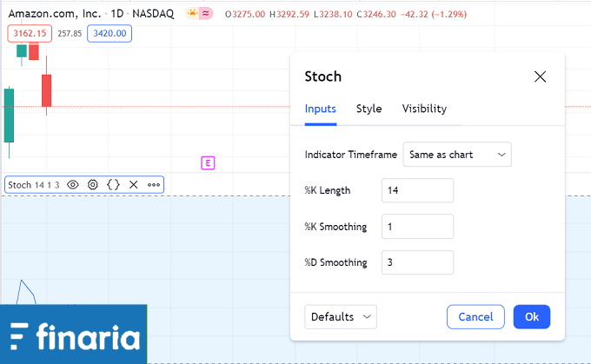Switch to the Visibility tab

(x=424, y=109)
